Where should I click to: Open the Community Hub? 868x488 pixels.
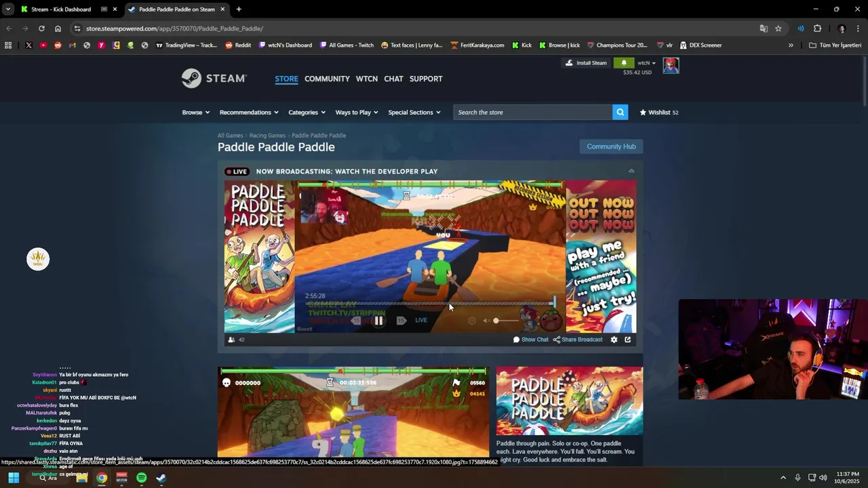[611, 146]
